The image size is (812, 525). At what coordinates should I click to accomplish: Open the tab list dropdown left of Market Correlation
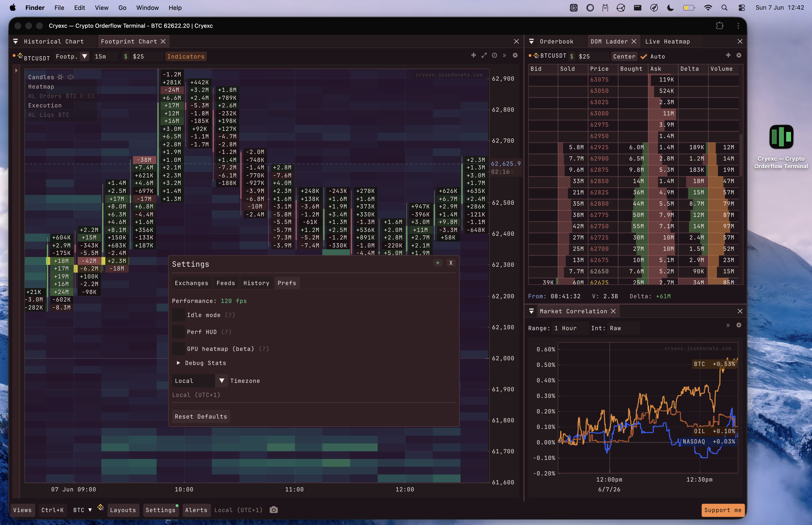point(531,311)
